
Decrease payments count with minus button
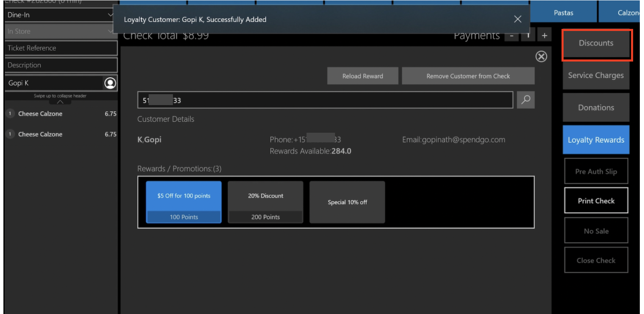511,36
